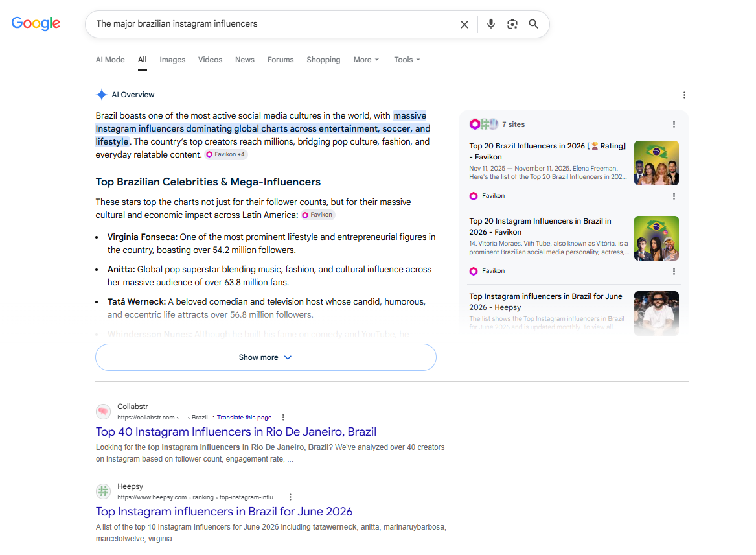Switch to Images tab
The height and width of the screenshot is (555, 756).
[x=172, y=60]
